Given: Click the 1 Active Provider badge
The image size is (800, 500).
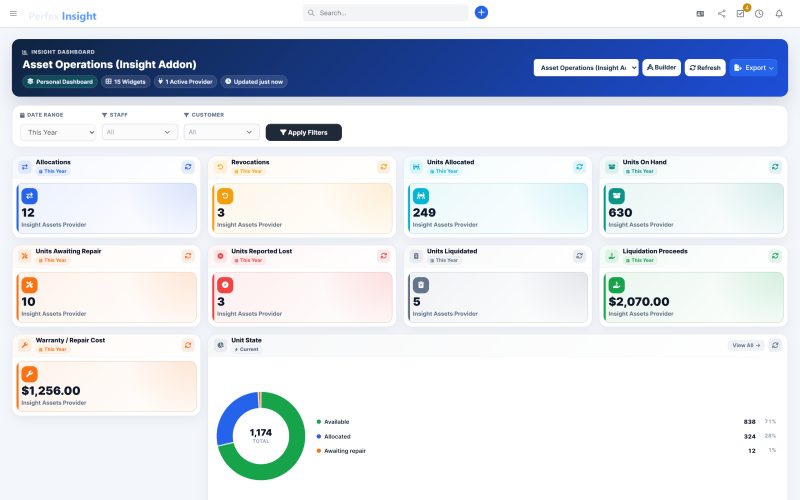Looking at the screenshot, I should (x=185, y=82).
